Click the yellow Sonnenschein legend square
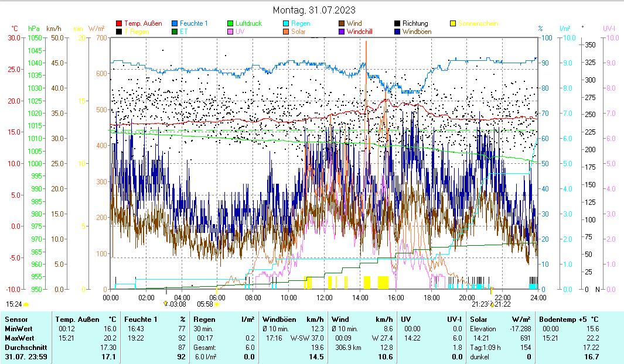This screenshot has width=624, height=364. (x=453, y=23)
